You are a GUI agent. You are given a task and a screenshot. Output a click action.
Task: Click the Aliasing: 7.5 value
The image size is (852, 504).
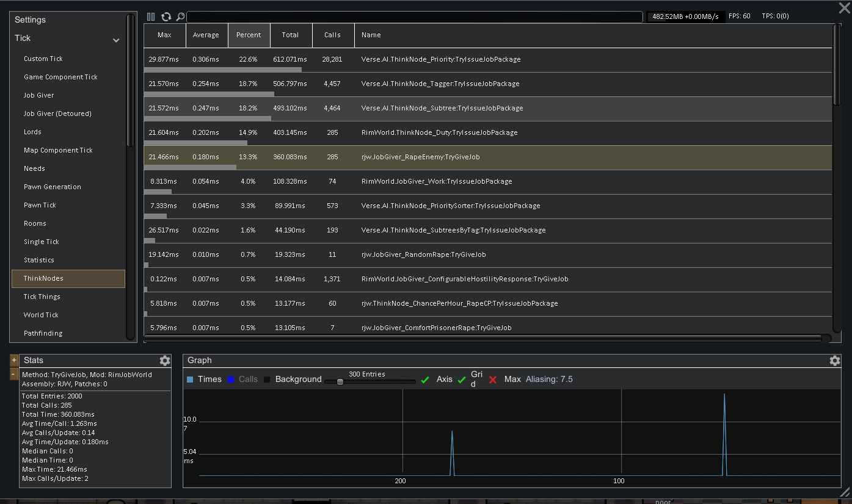[x=549, y=379]
